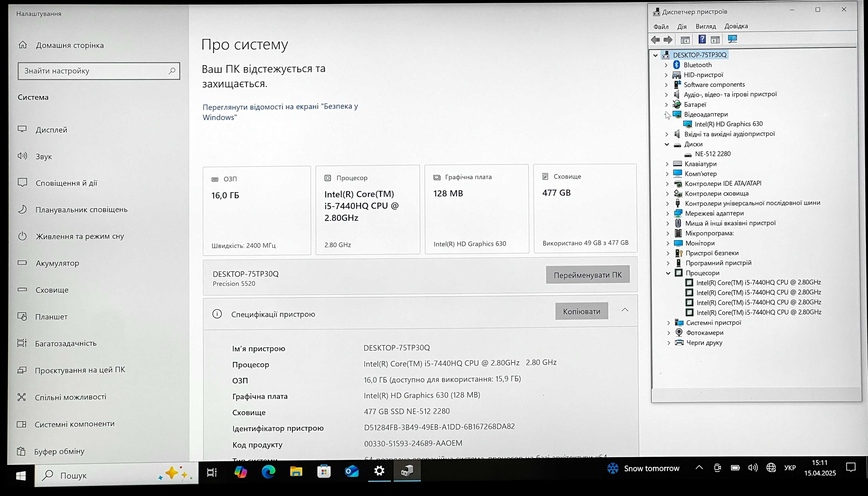Open Дисплей settings page
The width and height of the screenshot is (868, 496).
(x=51, y=130)
